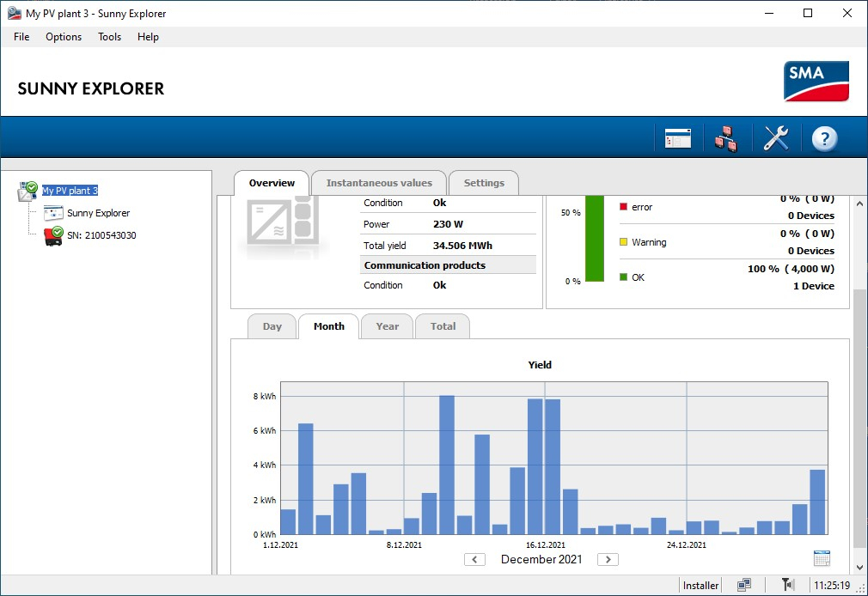Switch to the Instantaneous values tab

pyautogui.click(x=379, y=183)
